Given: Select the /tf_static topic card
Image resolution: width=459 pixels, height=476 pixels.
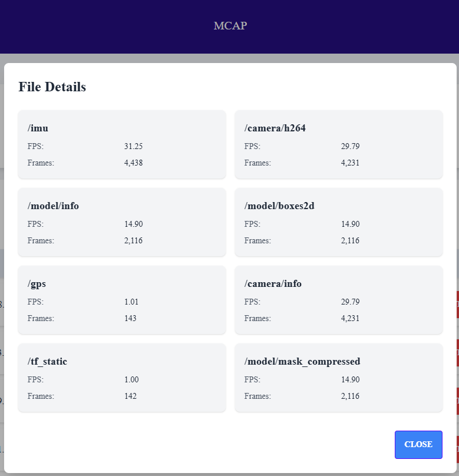Looking at the screenshot, I should [x=122, y=378].
